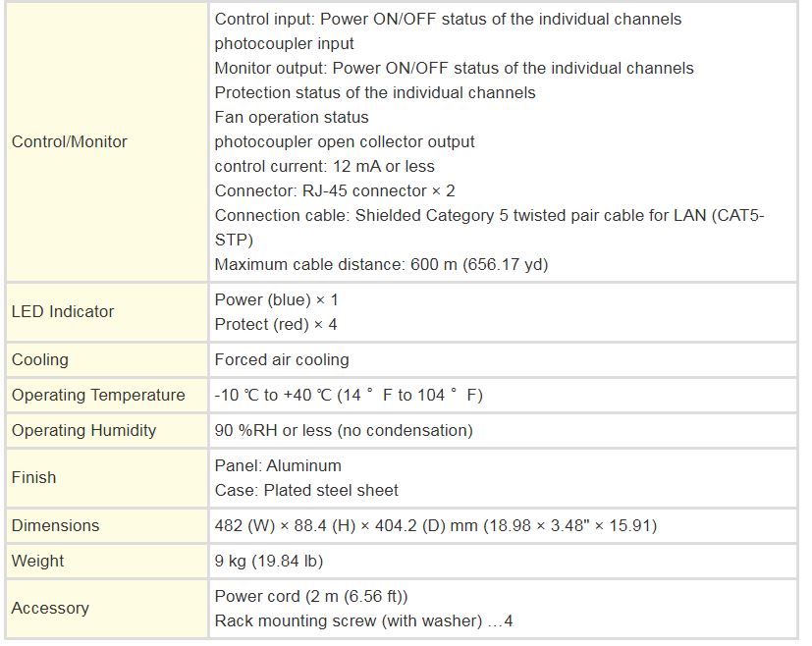
Task: Select the Weight row label
Action: [x=38, y=561]
